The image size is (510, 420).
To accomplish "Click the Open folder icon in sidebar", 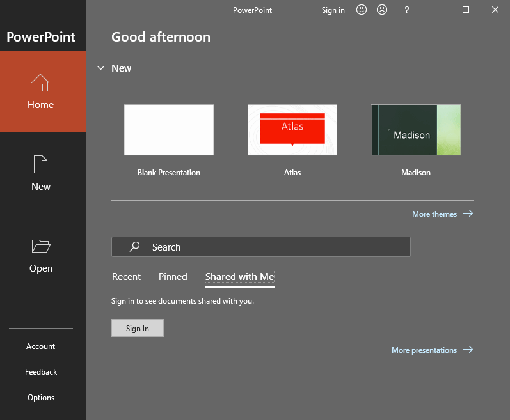I will (40, 246).
